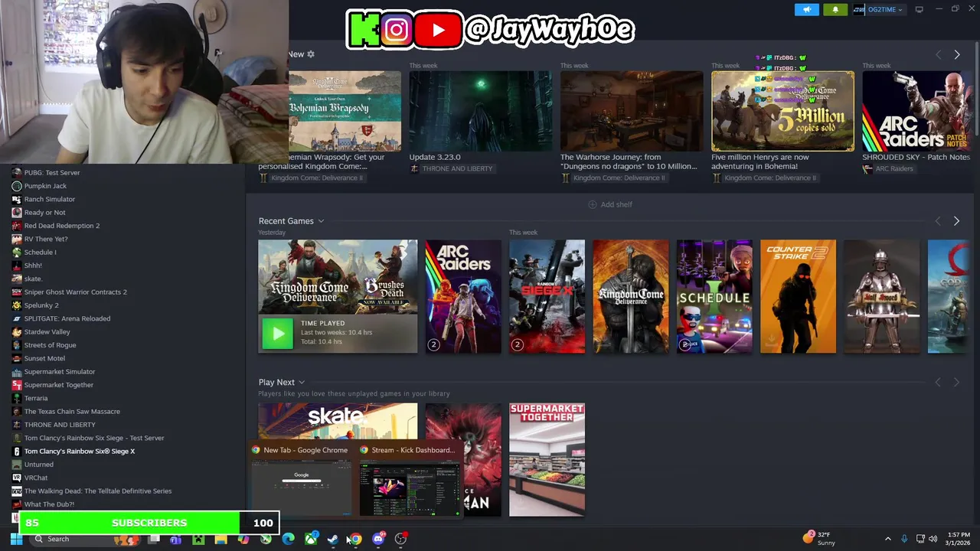Click Add shelf button
The image size is (980, 551).
pos(610,204)
